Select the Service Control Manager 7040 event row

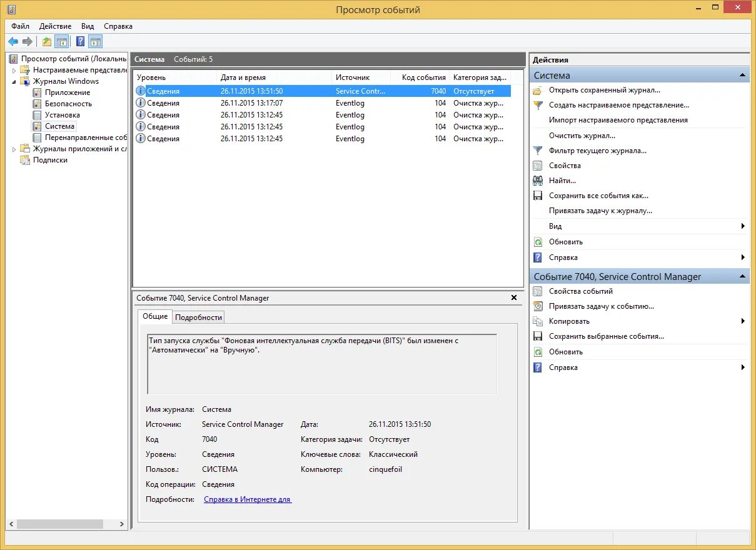click(x=322, y=91)
